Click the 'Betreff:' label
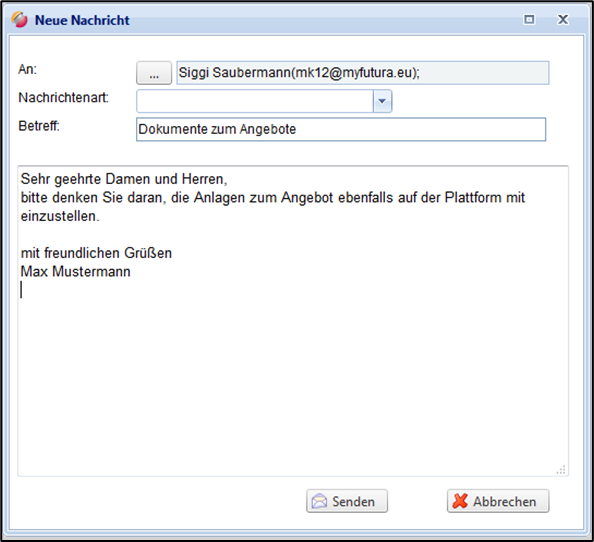594x542 pixels. coord(39,126)
